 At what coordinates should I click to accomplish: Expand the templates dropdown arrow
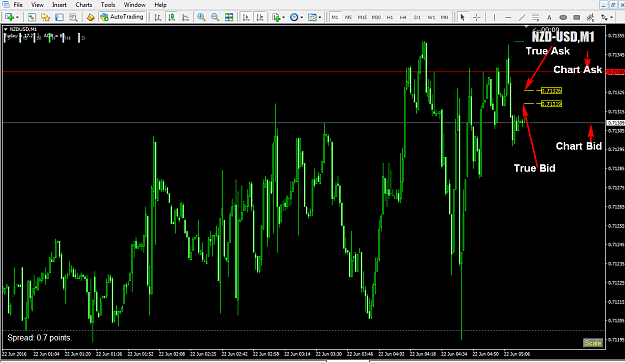coord(320,18)
